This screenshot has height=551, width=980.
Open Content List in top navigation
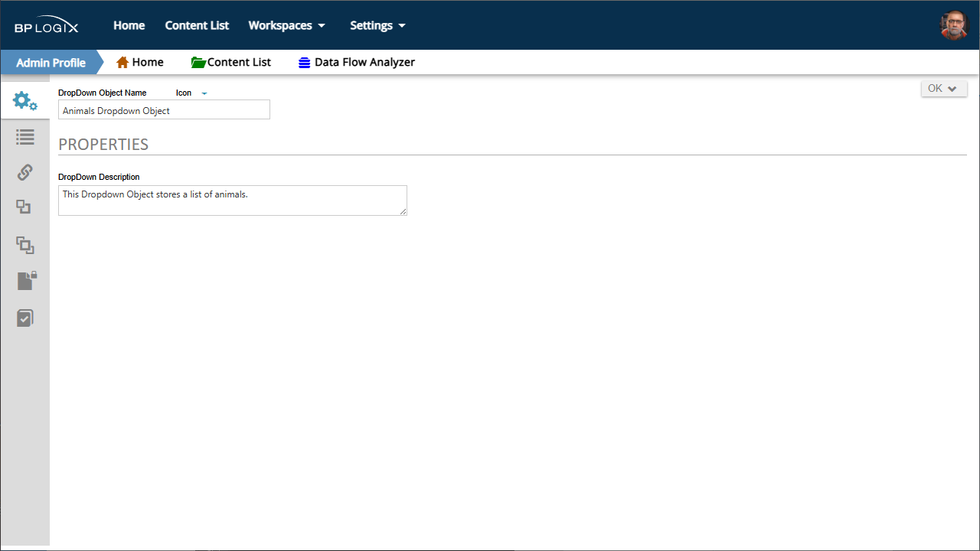tap(197, 25)
